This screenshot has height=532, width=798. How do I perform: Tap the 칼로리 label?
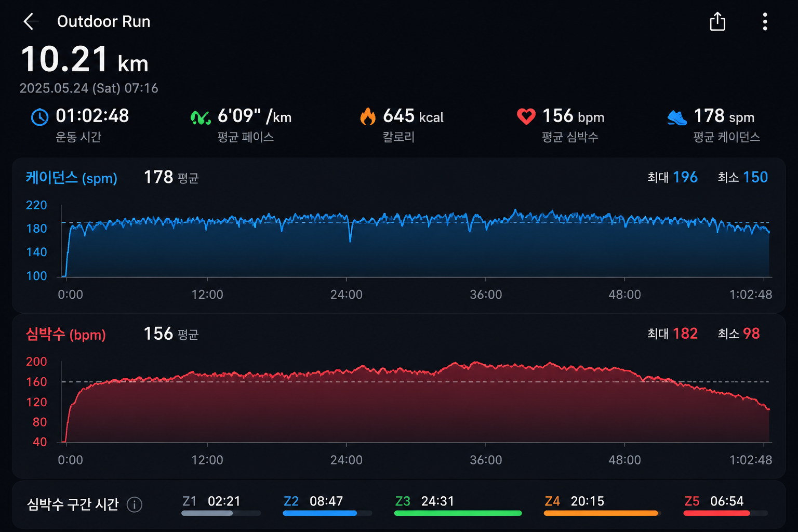pos(398,137)
